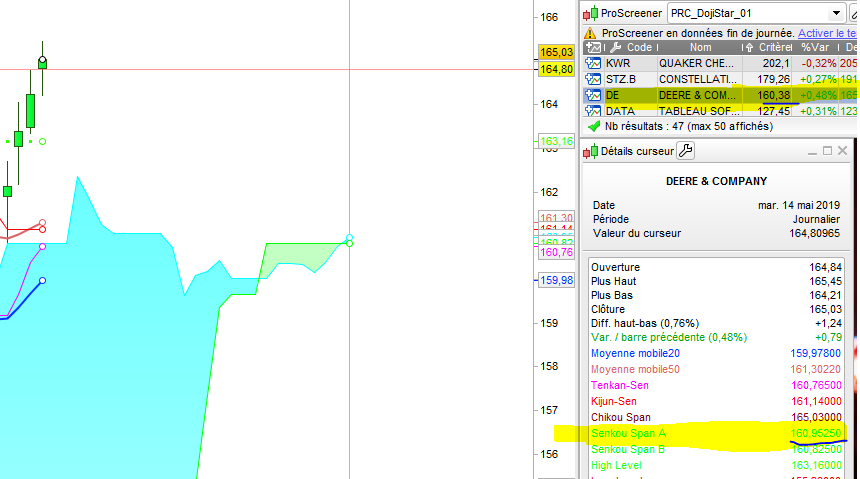Open the chart icon for STZ.B row
Screen dimensions: 860x479
click(x=593, y=79)
